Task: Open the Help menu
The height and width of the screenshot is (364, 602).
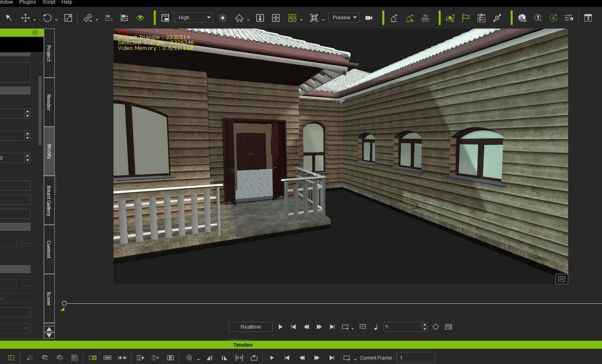Action: click(x=67, y=2)
